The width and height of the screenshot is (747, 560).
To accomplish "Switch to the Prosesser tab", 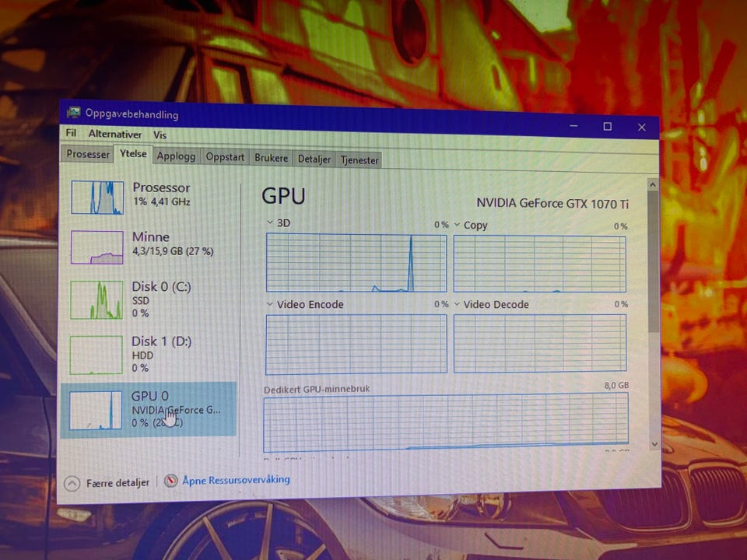I will pyautogui.click(x=88, y=154).
